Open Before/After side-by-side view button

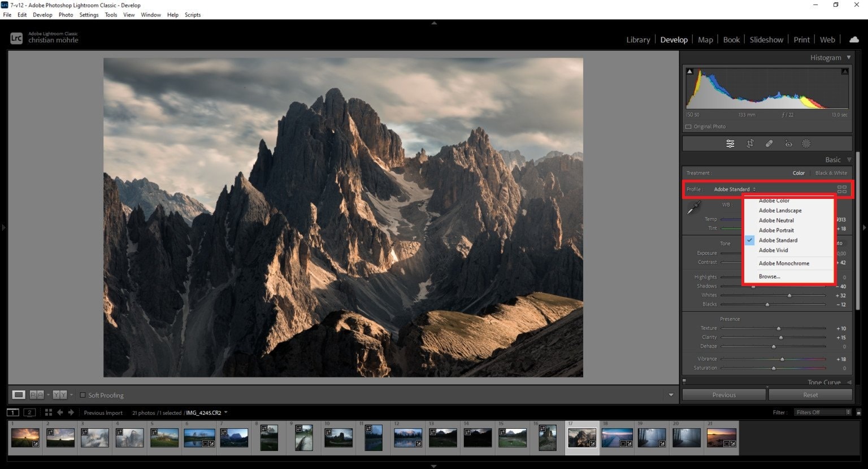pyautogui.click(x=37, y=394)
